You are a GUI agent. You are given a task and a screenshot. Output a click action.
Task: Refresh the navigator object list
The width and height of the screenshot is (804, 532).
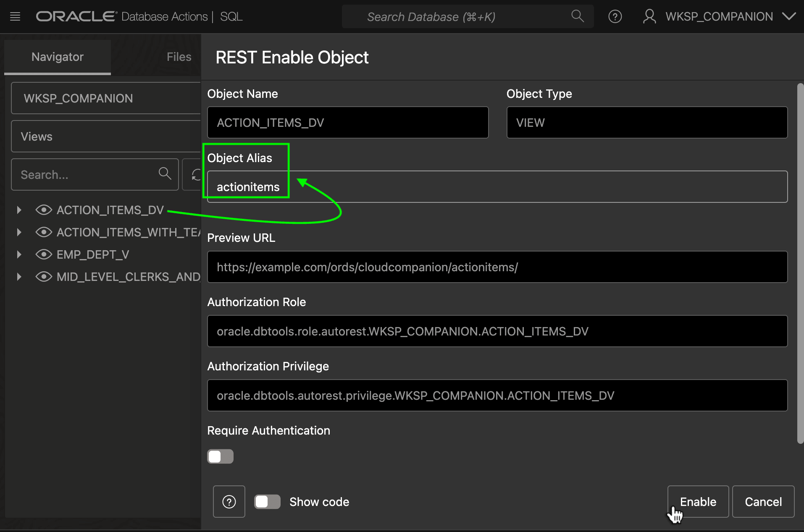(196, 175)
